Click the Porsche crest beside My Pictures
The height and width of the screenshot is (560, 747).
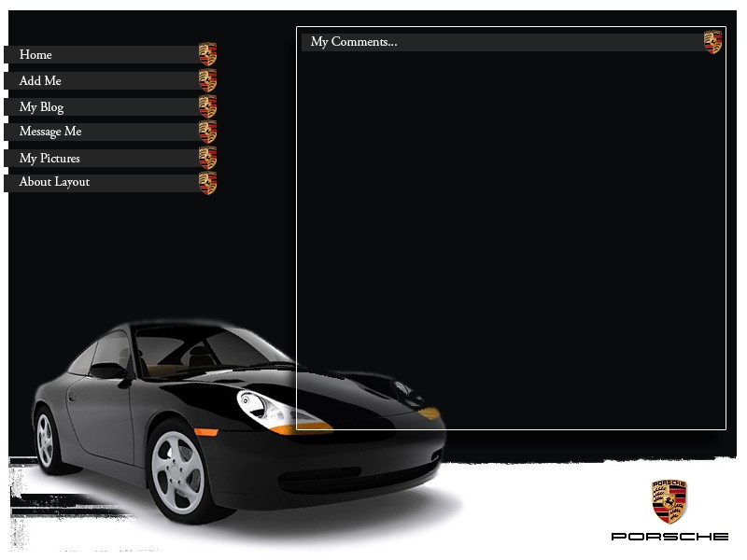click(207, 158)
